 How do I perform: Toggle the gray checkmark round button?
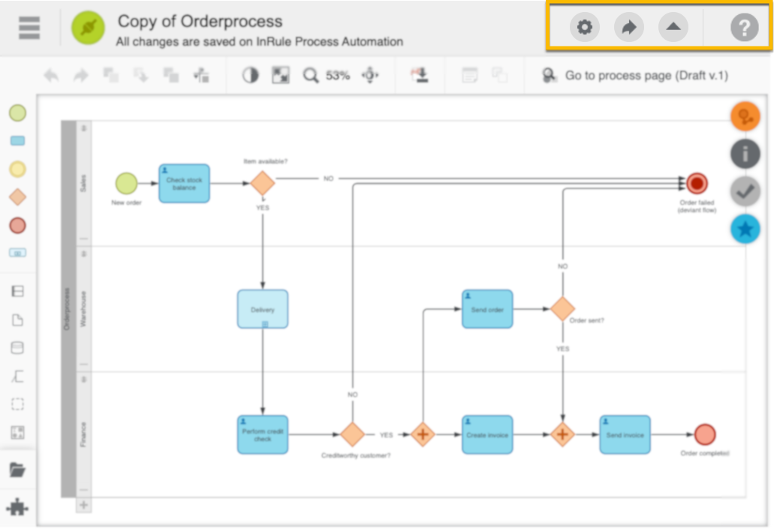(x=745, y=191)
